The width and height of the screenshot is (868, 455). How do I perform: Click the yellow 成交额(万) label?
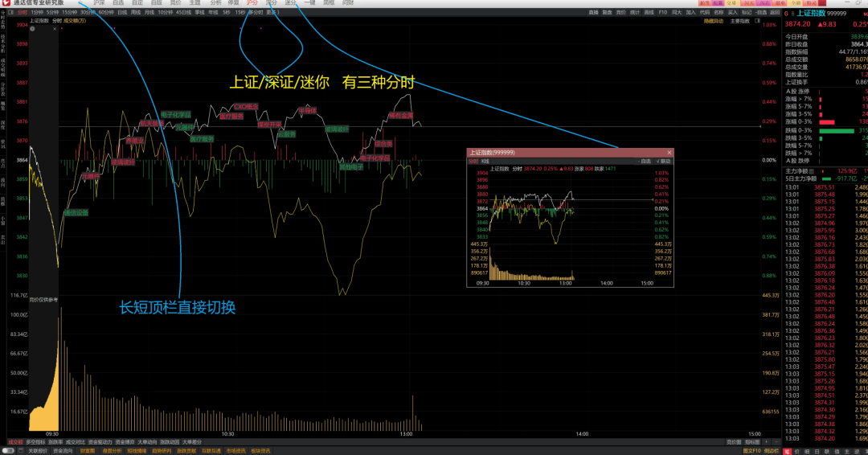pyautogui.click(x=75, y=20)
